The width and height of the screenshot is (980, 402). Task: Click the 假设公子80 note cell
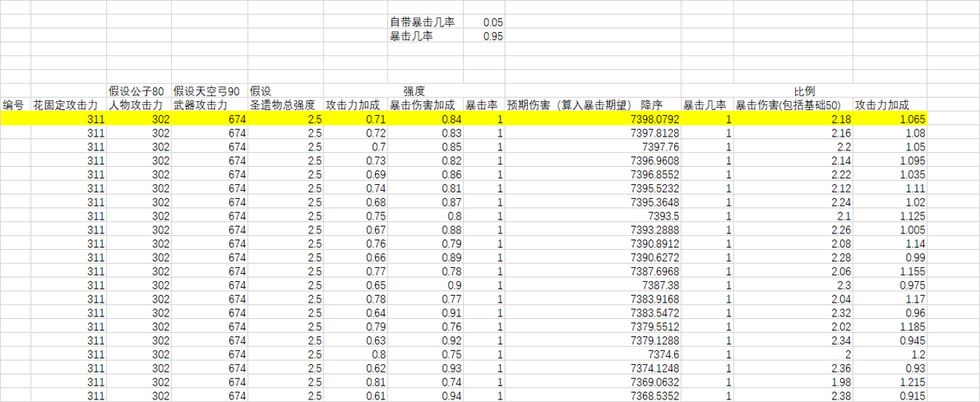pos(140,91)
